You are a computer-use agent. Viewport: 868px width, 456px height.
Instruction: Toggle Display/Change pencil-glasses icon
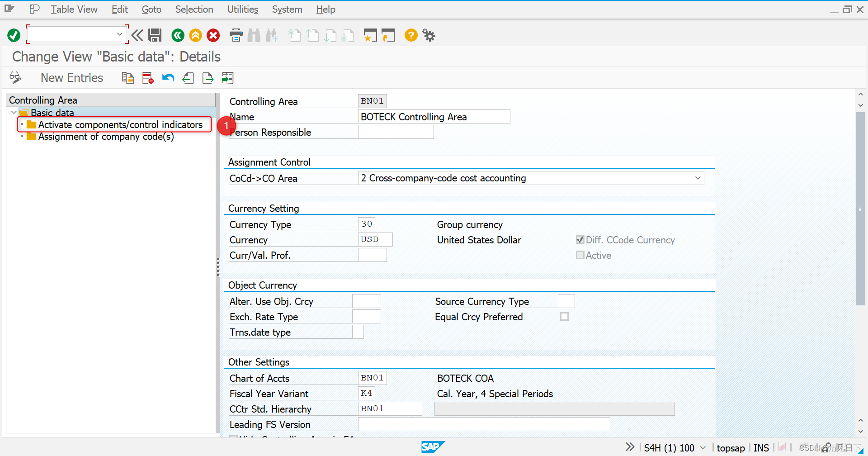click(15, 78)
